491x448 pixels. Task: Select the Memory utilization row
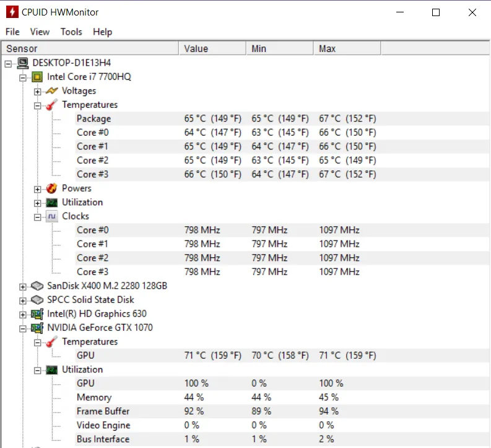(x=282, y=398)
